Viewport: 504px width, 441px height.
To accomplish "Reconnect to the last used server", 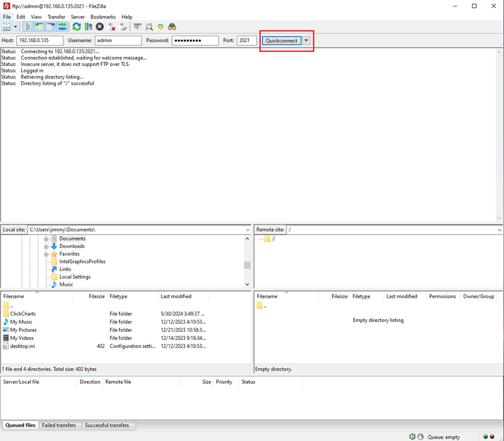I will (123, 27).
